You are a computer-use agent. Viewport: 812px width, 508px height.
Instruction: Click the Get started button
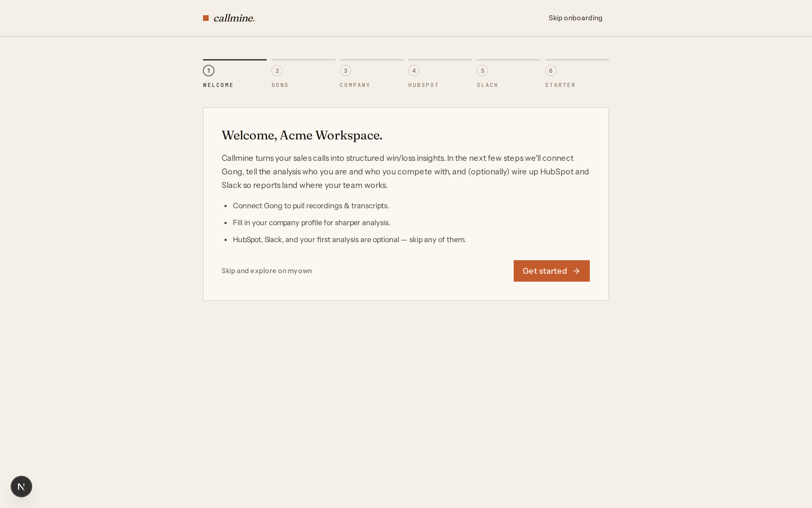[x=551, y=271]
